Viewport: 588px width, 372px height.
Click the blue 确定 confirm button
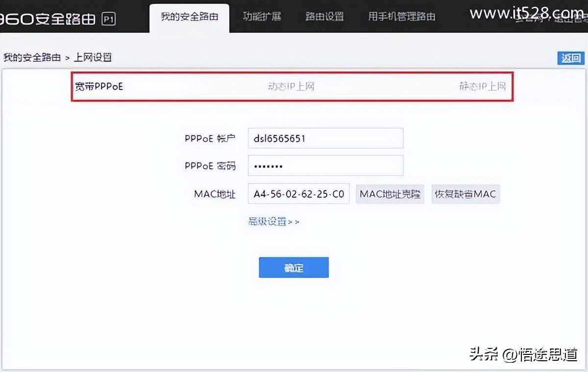(294, 267)
